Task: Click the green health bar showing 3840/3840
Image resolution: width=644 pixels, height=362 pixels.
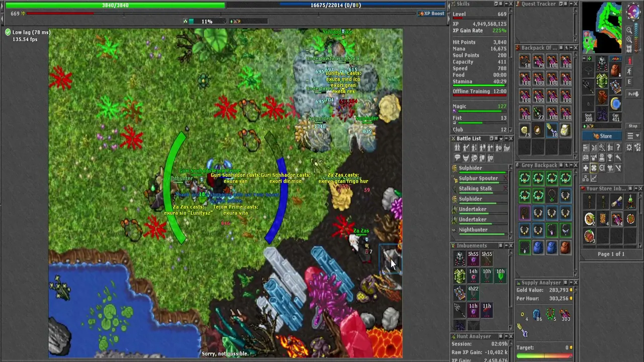Action: coord(115,5)
